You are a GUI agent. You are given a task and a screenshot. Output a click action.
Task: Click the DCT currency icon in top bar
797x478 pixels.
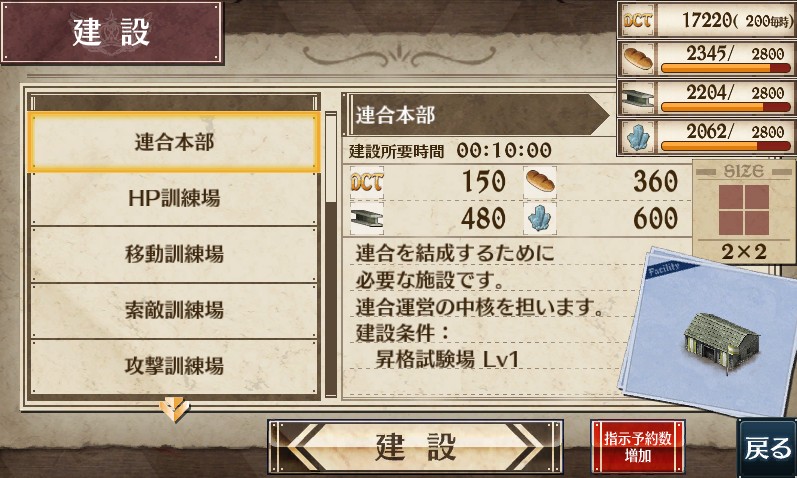click(x=637, y=20)
